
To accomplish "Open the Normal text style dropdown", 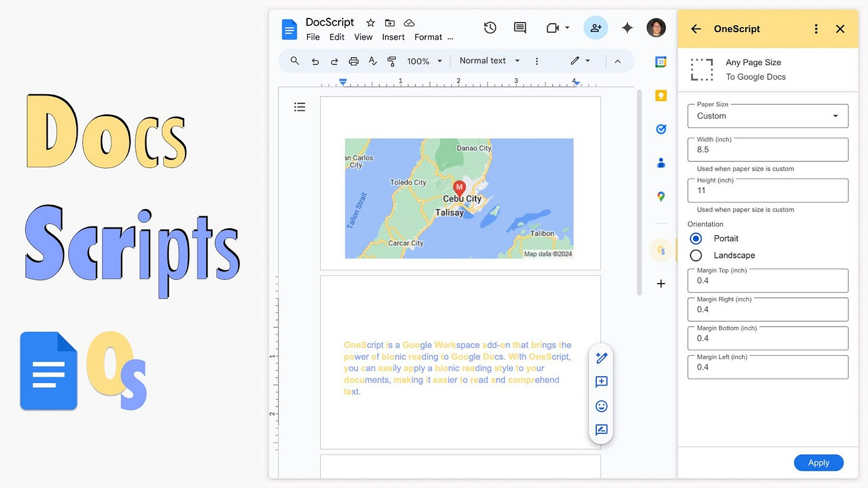I will point(489,61).
